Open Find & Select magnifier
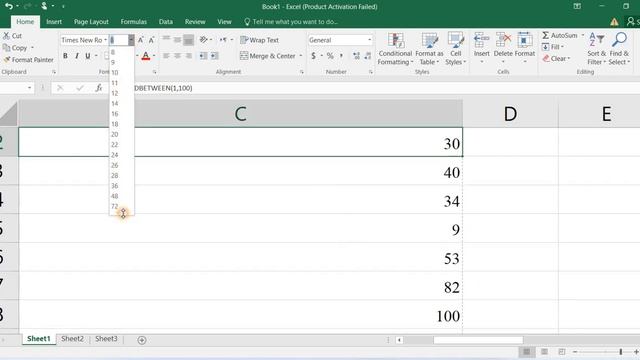 tap(619, 49)
